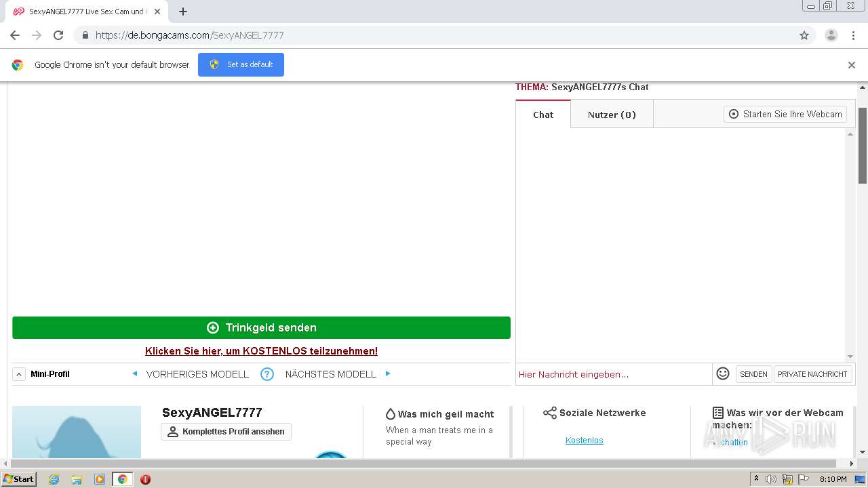
Task: Go to VORHERIGES MODELL
Action: [197, 374]
